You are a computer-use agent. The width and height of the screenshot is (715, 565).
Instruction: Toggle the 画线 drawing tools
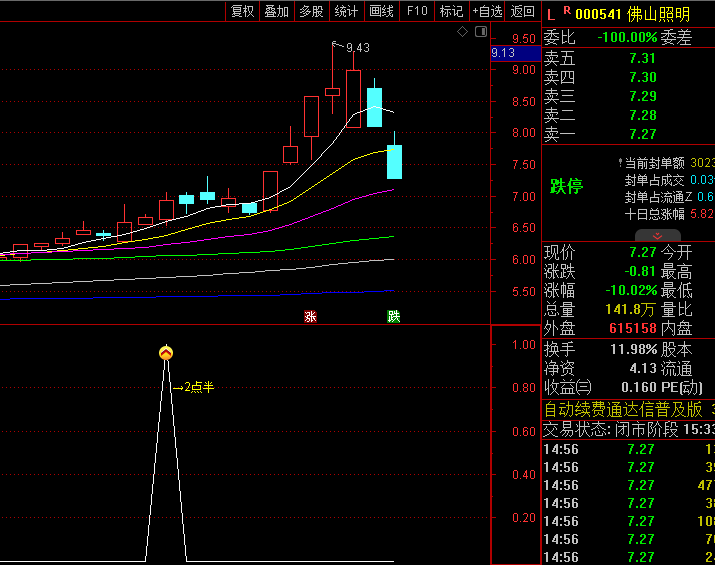(381, 11)
